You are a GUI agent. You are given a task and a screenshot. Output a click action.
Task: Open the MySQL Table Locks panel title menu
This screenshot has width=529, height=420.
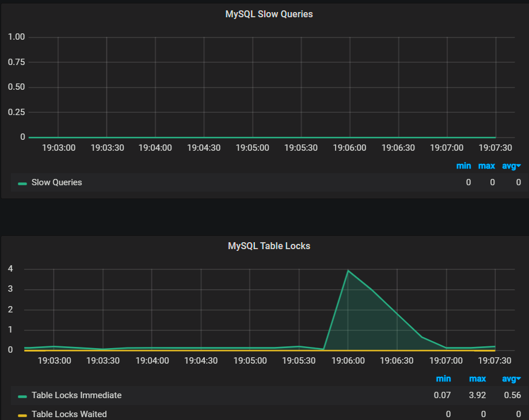(x=269, y=246)
